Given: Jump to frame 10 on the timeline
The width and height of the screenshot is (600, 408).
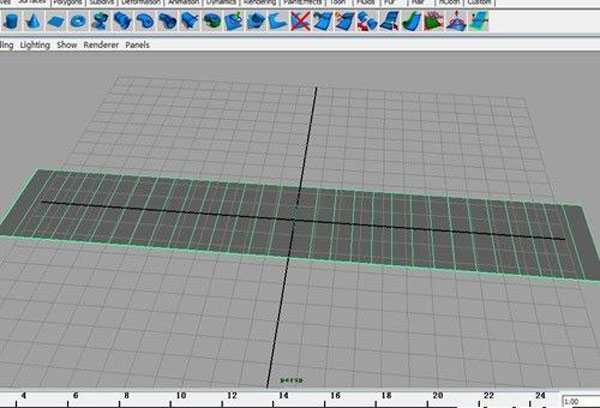Looking at the screenshot, I should (x=181, y=396).
